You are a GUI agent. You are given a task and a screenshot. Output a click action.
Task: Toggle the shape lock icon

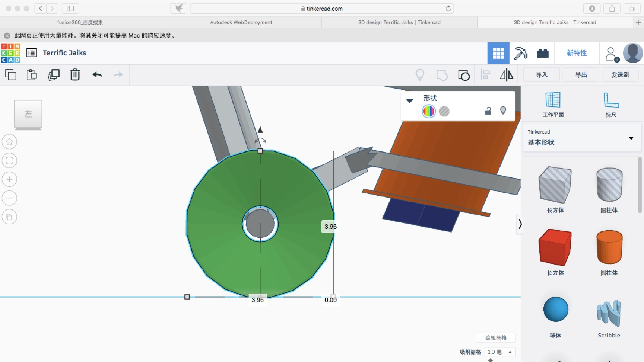click(x=488, y=111)
